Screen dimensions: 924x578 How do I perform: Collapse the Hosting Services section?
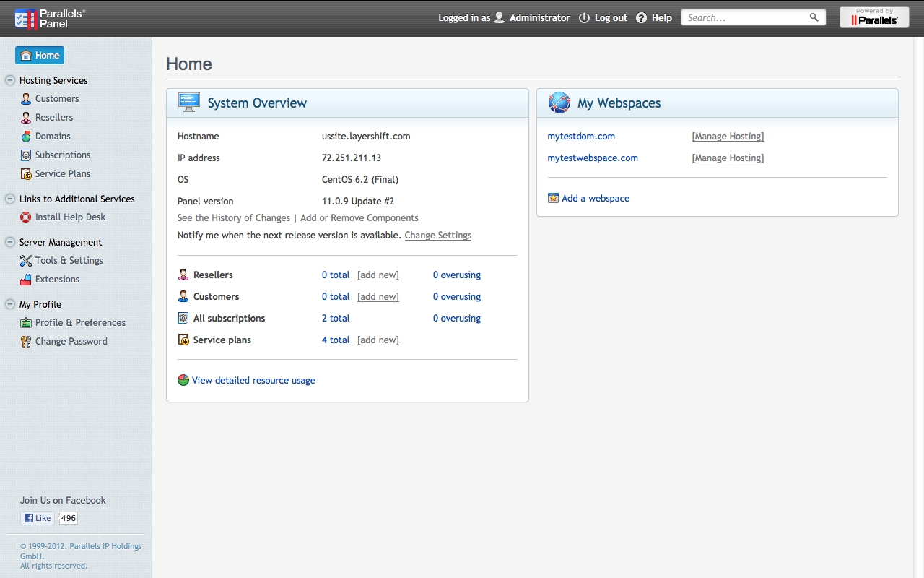click(10, 80)
